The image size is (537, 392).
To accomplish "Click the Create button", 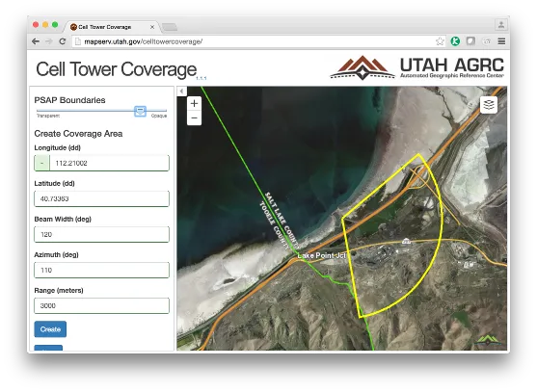I will [x=50, y=329].
